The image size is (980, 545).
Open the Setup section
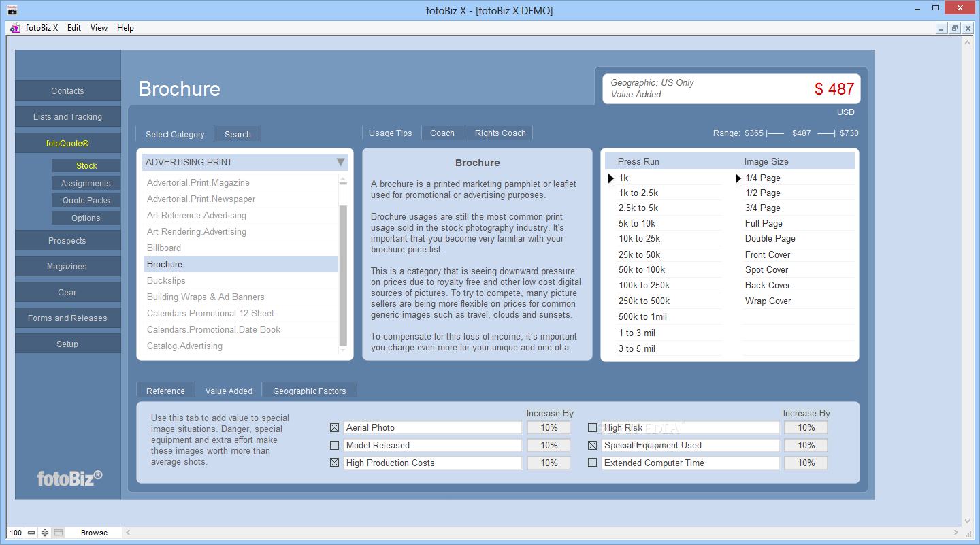(67, 344)
